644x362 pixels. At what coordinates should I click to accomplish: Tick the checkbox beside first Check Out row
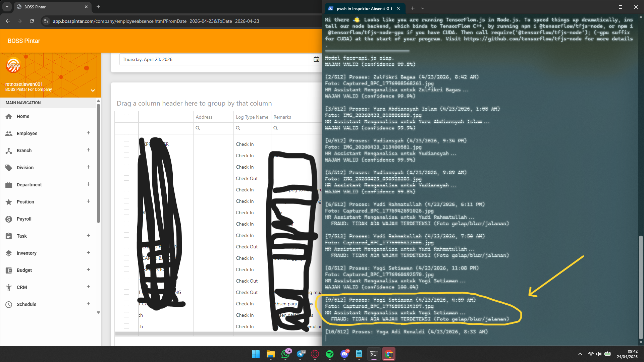click(x=126, y=178)
